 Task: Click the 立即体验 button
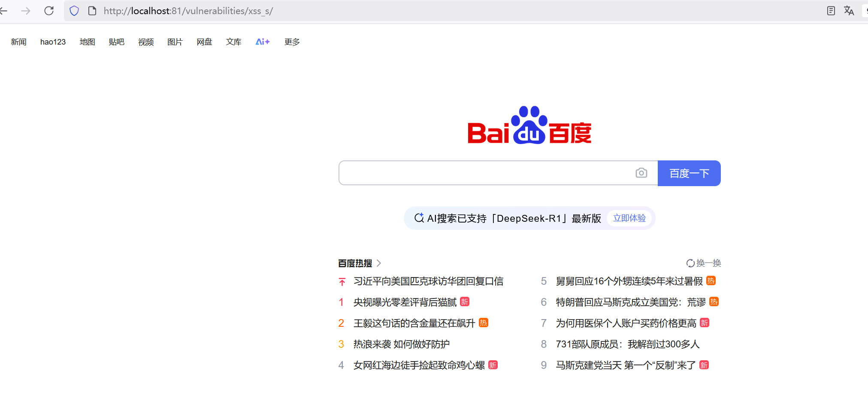pos(629,218)
